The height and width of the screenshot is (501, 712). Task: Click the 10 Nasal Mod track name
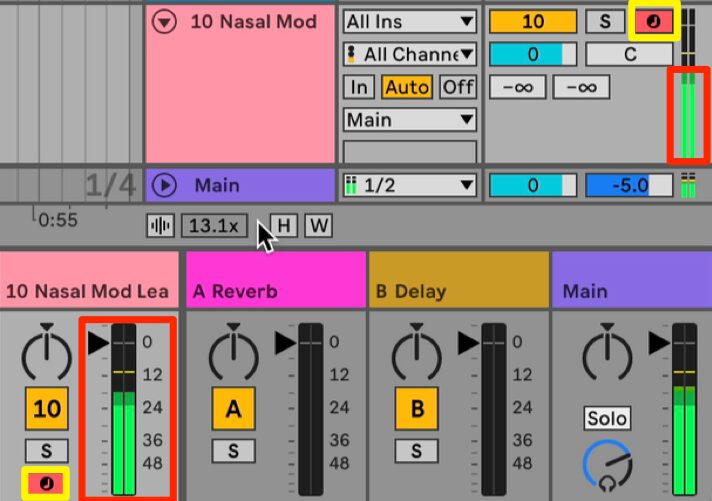[x=253, y=22]
